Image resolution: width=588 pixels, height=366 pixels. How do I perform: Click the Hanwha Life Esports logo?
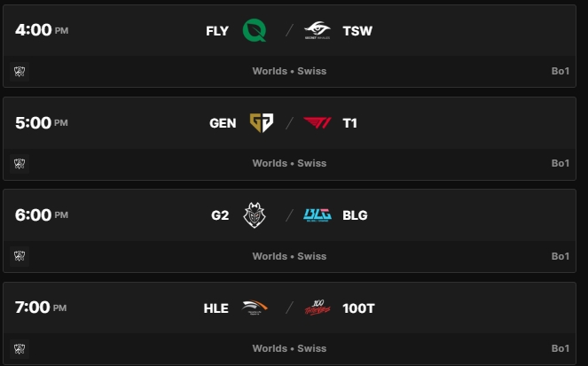(x=255, y=308)
